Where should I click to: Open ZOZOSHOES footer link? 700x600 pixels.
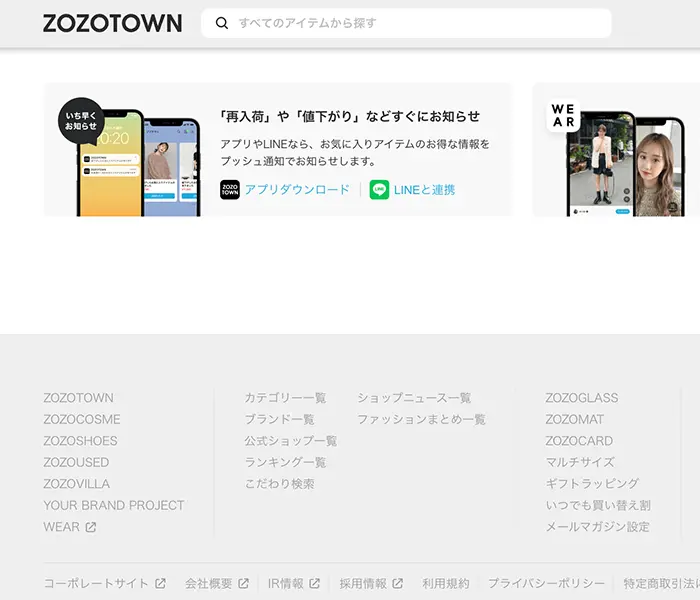pos(80,441)
